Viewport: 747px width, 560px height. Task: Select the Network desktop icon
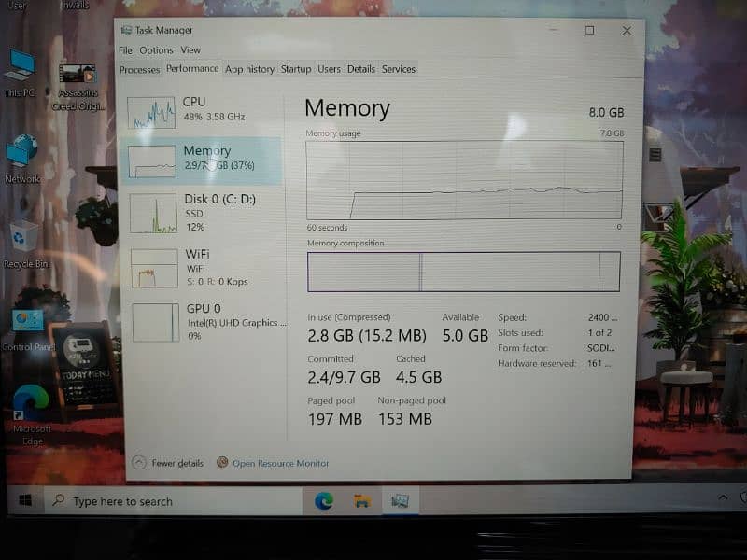coord(21,159)
